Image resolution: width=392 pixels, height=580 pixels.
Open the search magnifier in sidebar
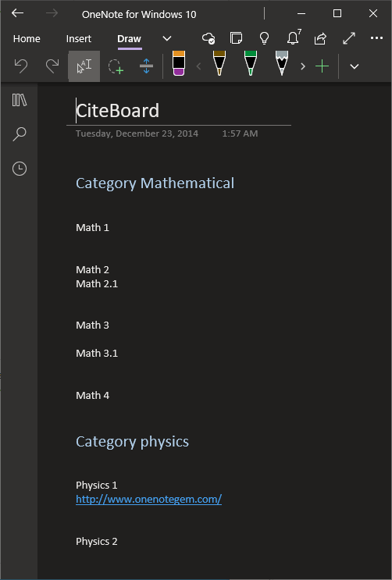20,134
